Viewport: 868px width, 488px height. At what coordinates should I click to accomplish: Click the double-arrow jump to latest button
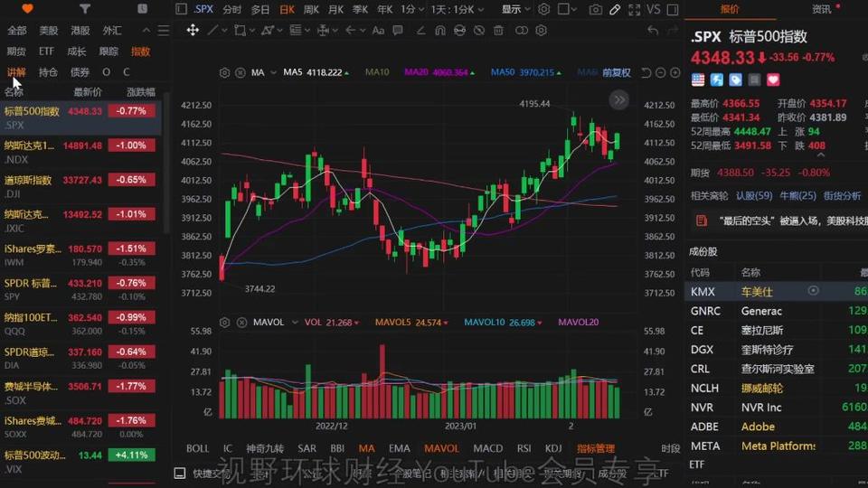point(618,100)
